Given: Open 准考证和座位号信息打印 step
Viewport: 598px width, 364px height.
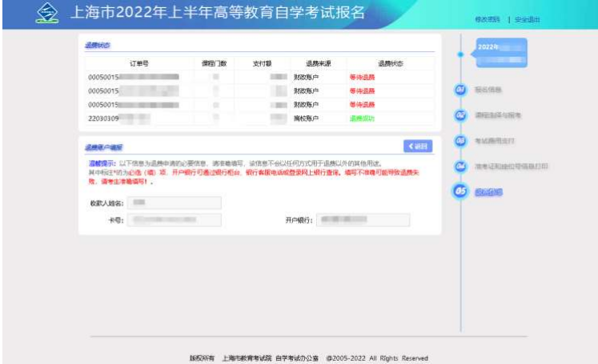Looking at the screenshot, I should coord(511,166).
